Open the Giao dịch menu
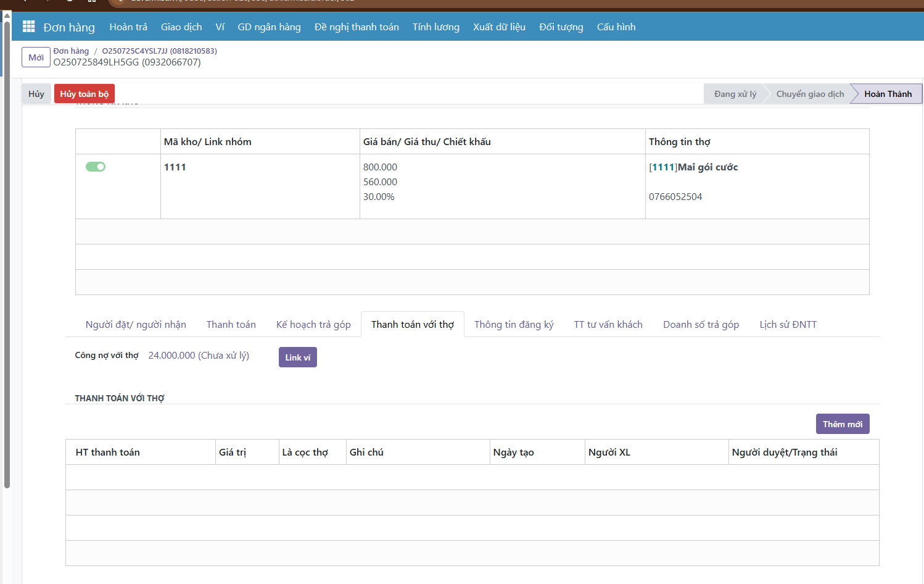 click(181, 27)
